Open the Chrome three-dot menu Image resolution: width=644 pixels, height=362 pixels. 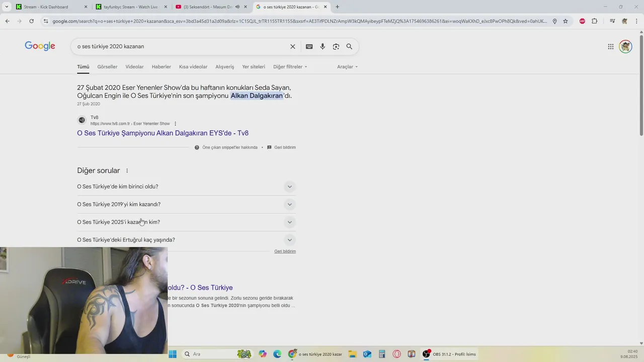coord(636,21)
